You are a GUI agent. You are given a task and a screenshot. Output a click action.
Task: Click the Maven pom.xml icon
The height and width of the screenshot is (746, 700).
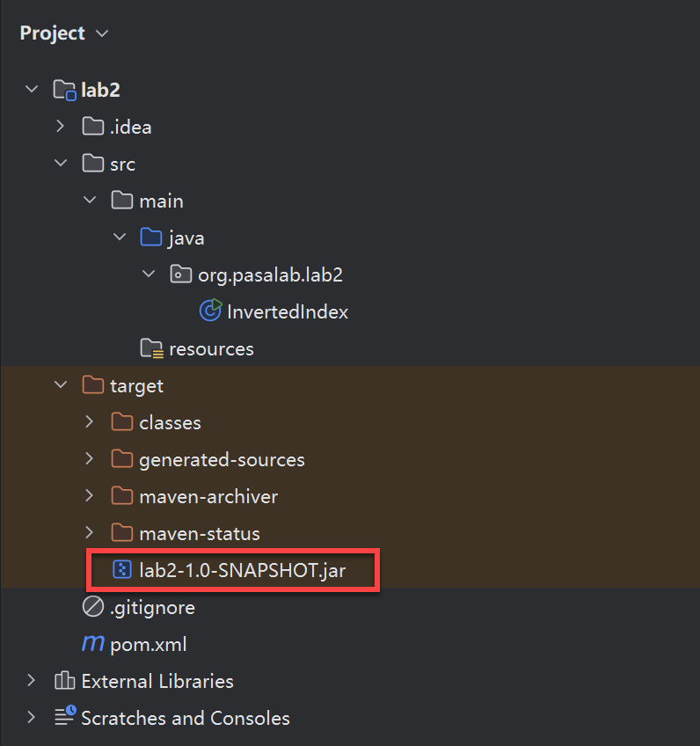pyautogui.click(x=92, y=643)
